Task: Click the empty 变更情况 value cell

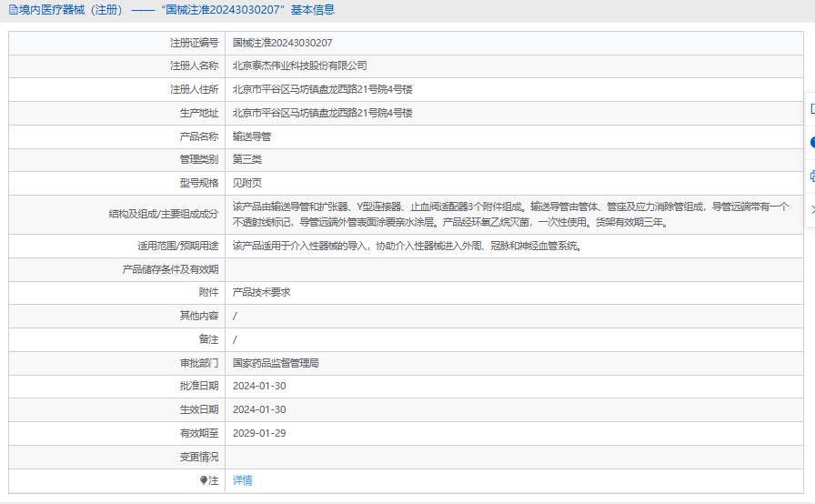Action: point(514,458)
